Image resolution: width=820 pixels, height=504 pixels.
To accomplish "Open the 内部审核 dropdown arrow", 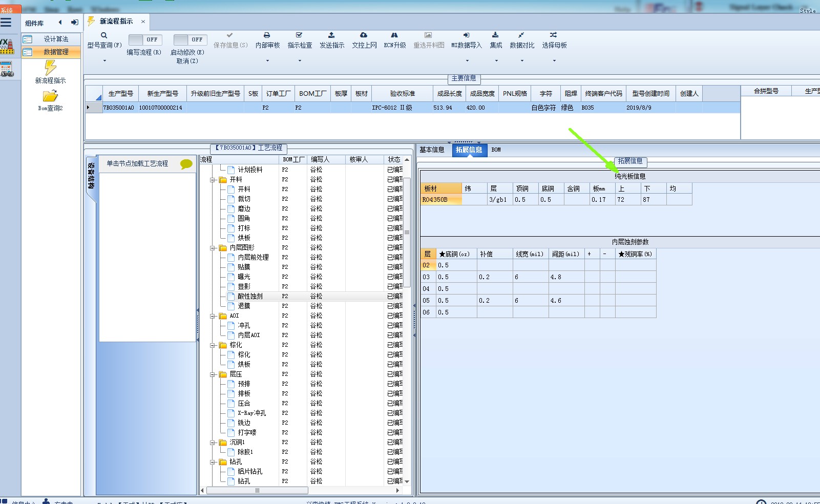I will click(267, 61).
